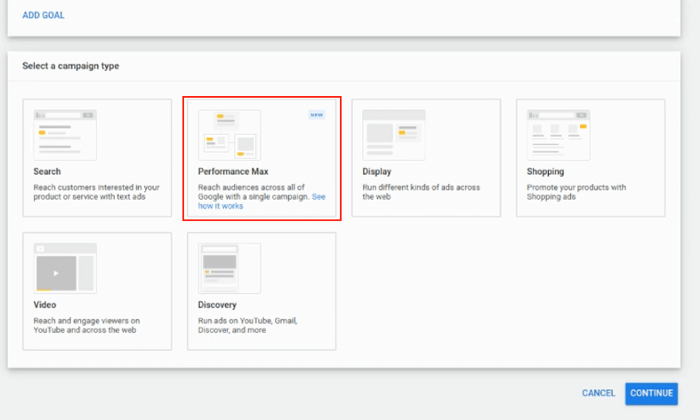Click the NEW badge on Performance Max
Screen dimensions: 700x420
(x=316, y=115)
